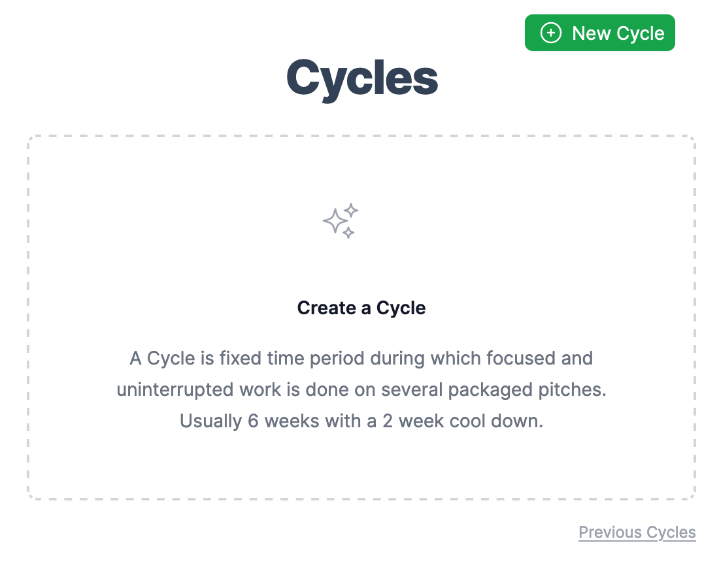Click the line 'uninterrupted work is done'
This screenshot has width=719, height=588.
pos(361,390)
